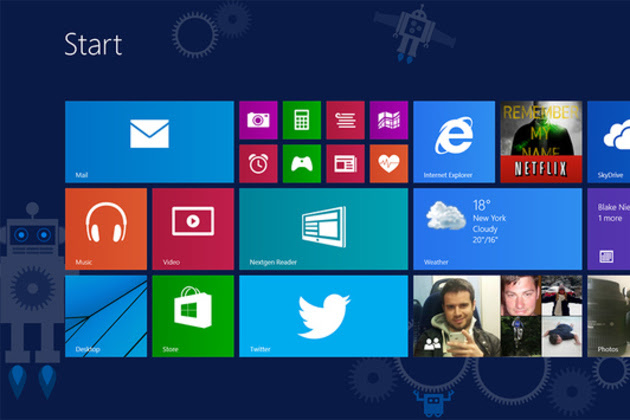Open the purple Blake calendar tile
The height and width of the screenshot is (420, 630).
[608, 229]
